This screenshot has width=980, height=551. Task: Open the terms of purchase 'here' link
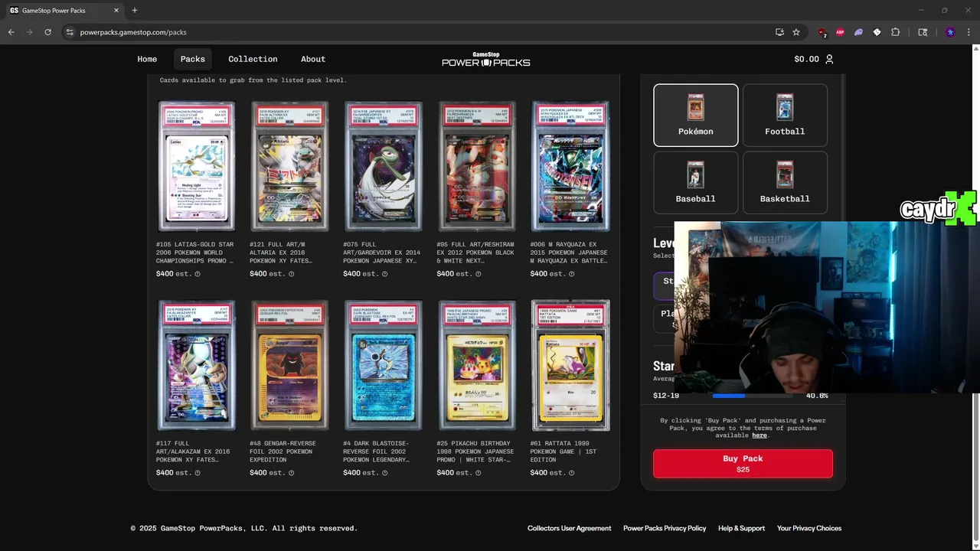pyautogui.click(x=759, y=435)
